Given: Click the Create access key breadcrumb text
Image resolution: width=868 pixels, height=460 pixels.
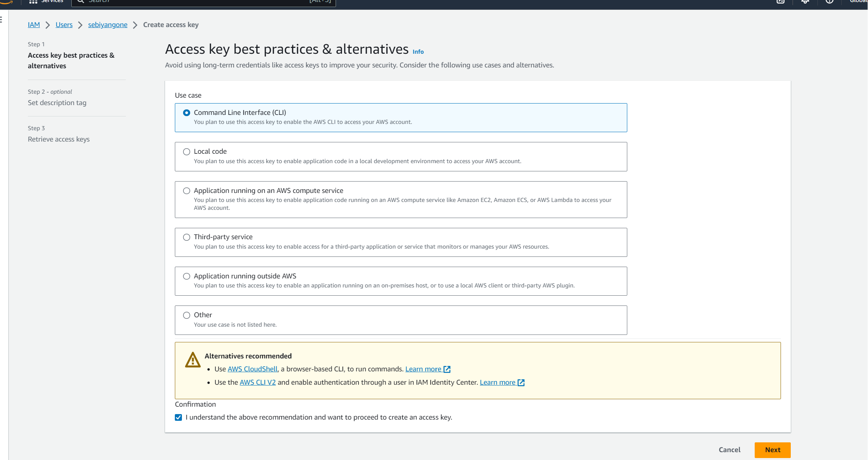Looking at the screenshot, I should 171,25.
